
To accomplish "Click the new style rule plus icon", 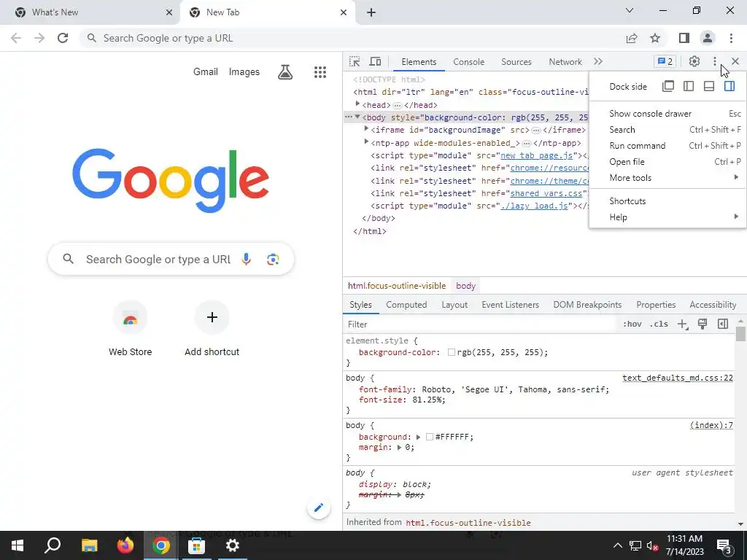I will pyautogui.click(x=683, y=324).
